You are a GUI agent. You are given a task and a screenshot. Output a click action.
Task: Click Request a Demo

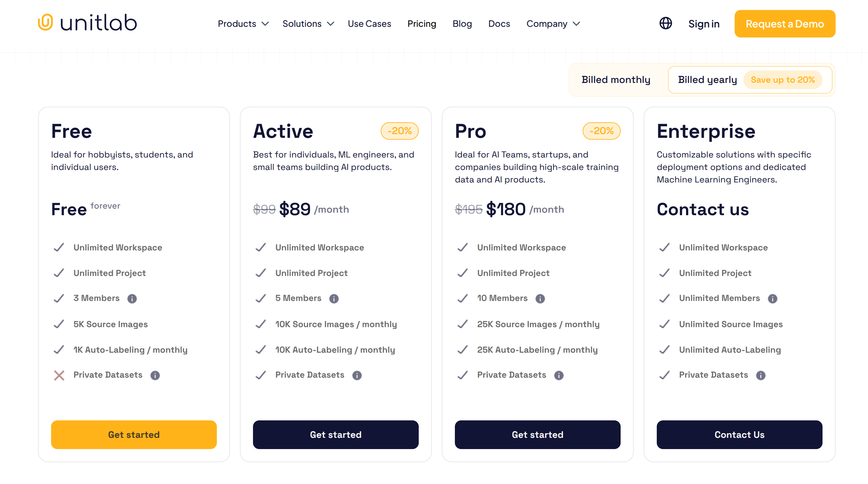(x=785, y=24)
